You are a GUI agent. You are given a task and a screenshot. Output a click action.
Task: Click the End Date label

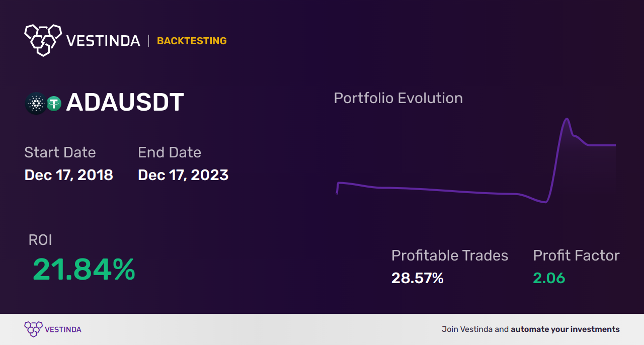click(x=169, y=152)
